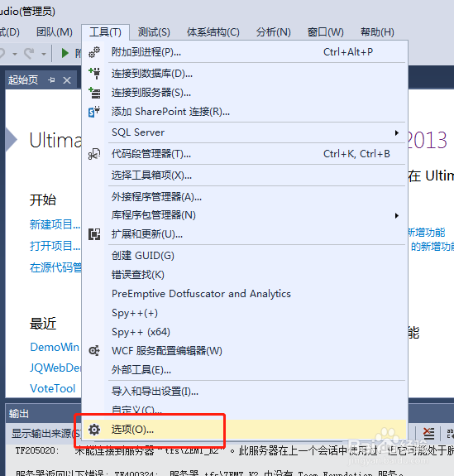Launch Spy++(+) from the menu

(245, 313)
